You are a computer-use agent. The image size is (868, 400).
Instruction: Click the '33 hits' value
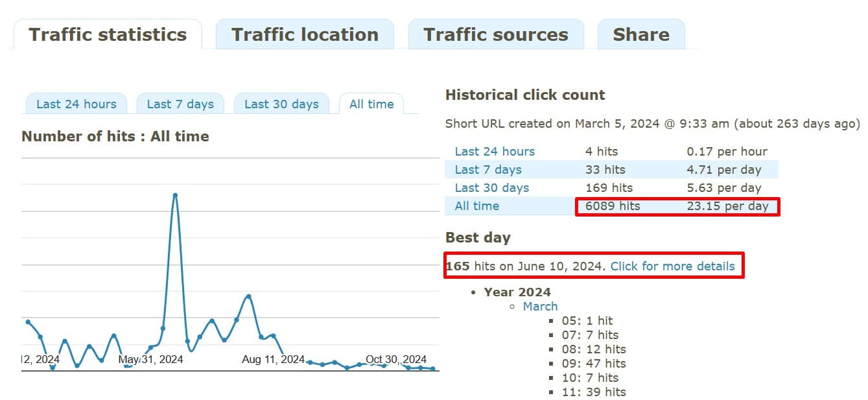point(605,170)
